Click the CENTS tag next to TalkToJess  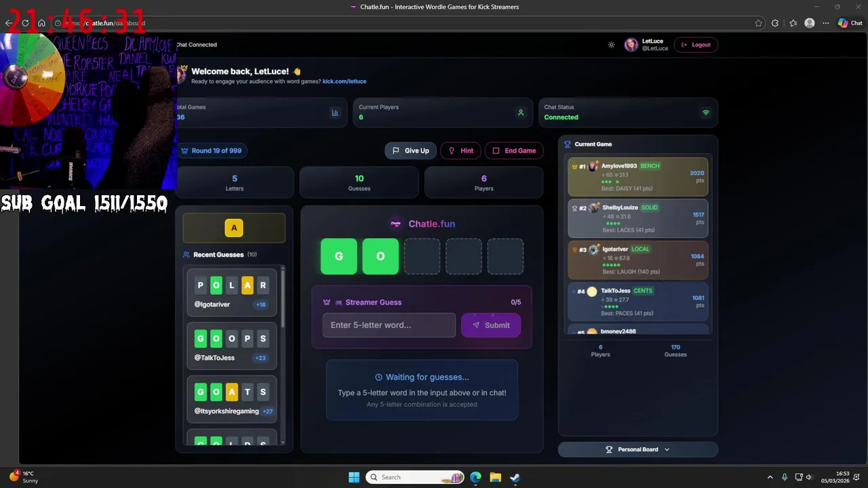point(643,291)
